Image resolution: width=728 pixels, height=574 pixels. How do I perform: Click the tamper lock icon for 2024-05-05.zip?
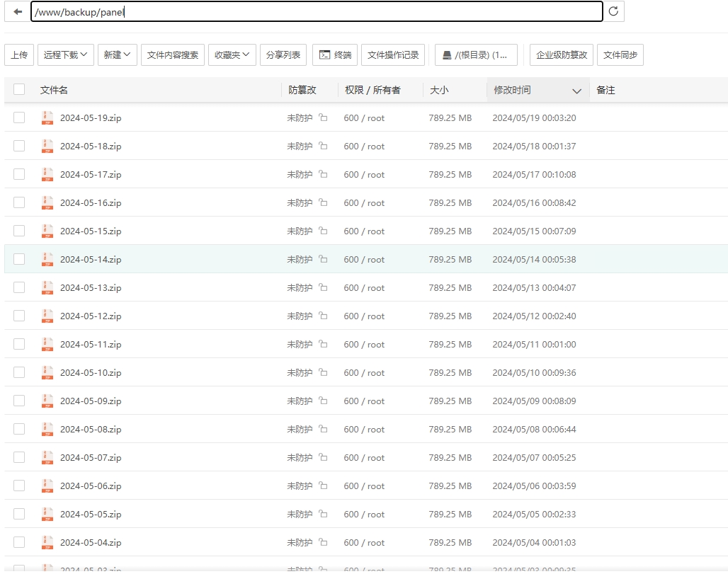click(x=323, y=514)
